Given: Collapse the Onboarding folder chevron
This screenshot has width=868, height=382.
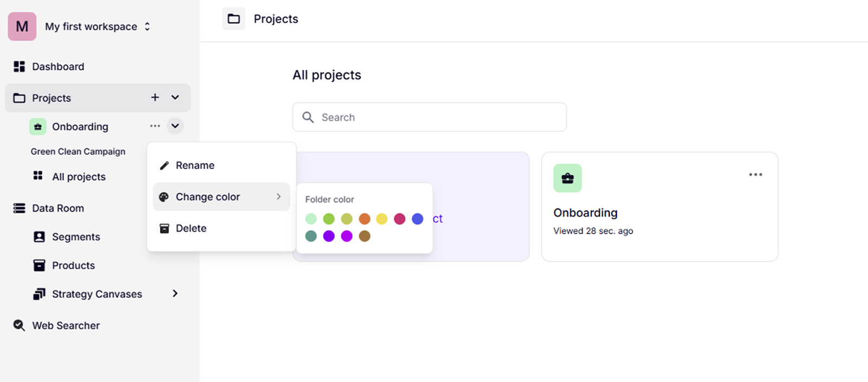Looking at the screenshot, I should [175, 126].
